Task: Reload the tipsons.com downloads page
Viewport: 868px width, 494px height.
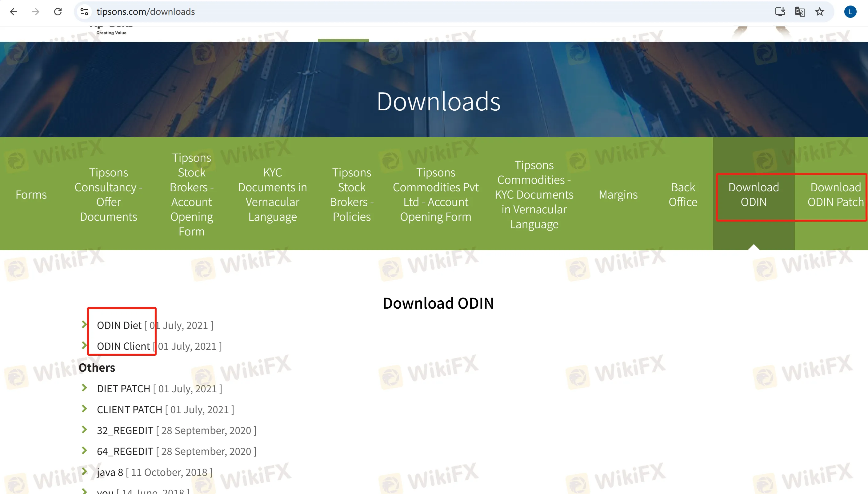Action: [x=58, y=12]
